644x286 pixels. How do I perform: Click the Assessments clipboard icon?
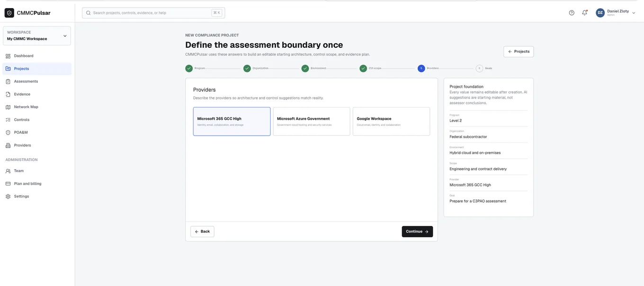tap(8, 81)
